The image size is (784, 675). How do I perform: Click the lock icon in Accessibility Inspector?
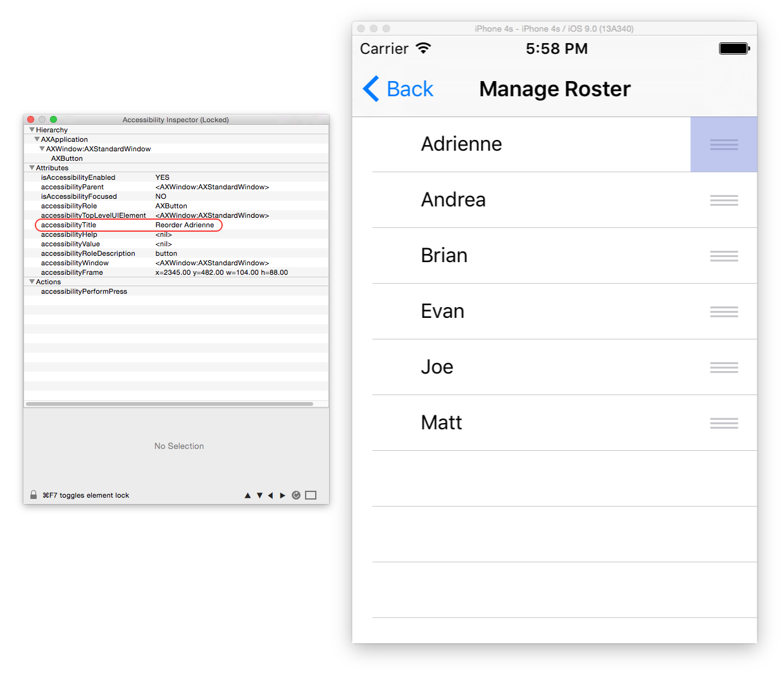(x=34, y=495)
